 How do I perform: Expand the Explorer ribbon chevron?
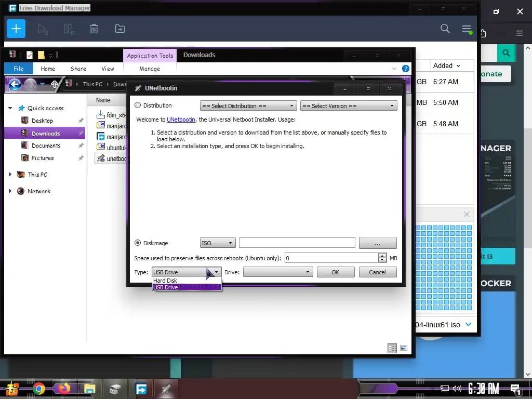(x=394, y=69)
